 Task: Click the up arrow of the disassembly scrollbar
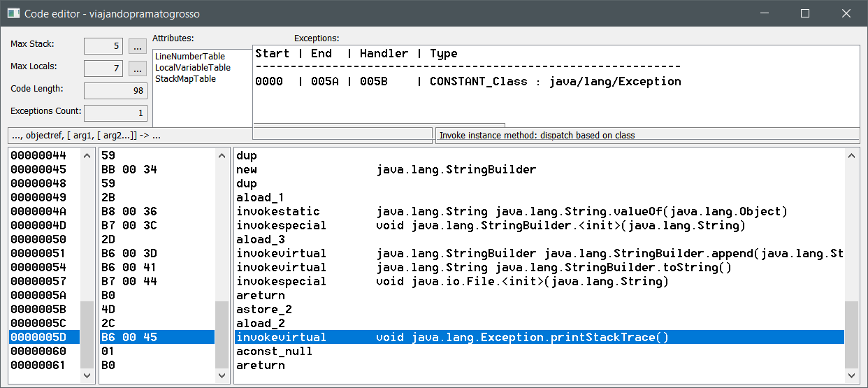pyautogui.click(x=851, y=155)
